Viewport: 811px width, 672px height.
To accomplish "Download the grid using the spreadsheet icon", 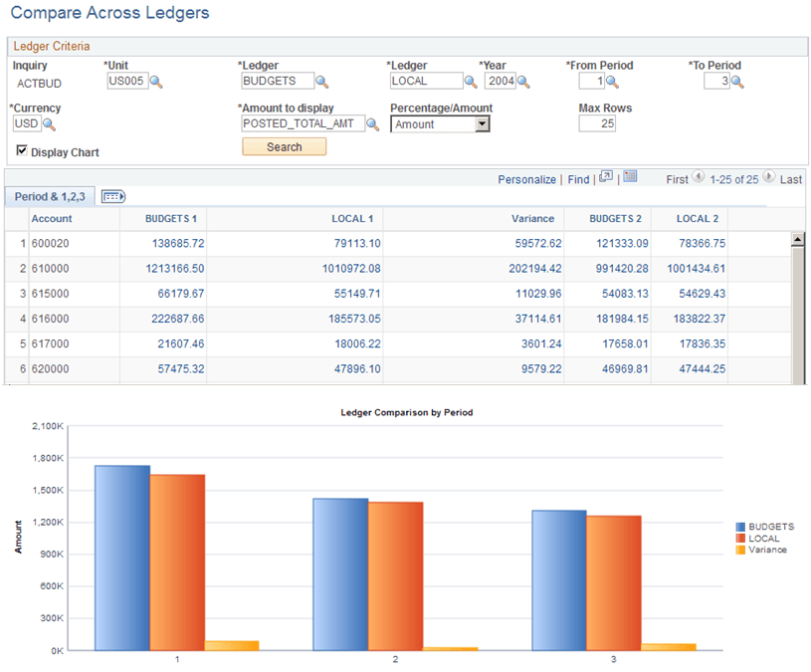I will pyautogui.click(x=629, y=178).
